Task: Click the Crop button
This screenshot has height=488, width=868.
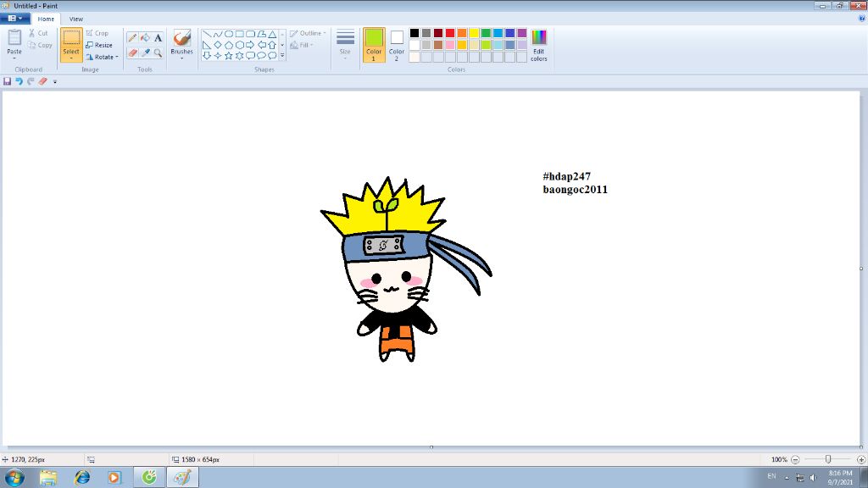Action: [97, 33]
